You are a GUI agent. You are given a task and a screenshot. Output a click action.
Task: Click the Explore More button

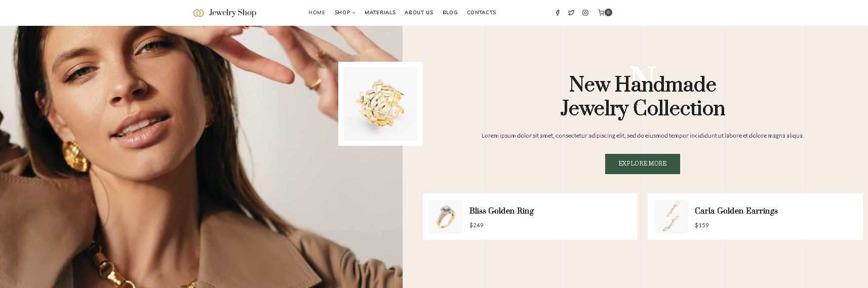click(643, 164)
